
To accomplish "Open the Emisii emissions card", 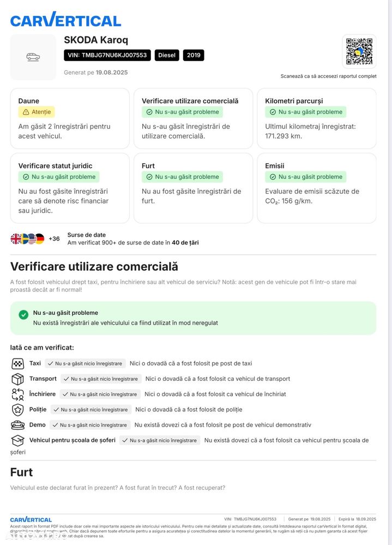I will [316, 188].
